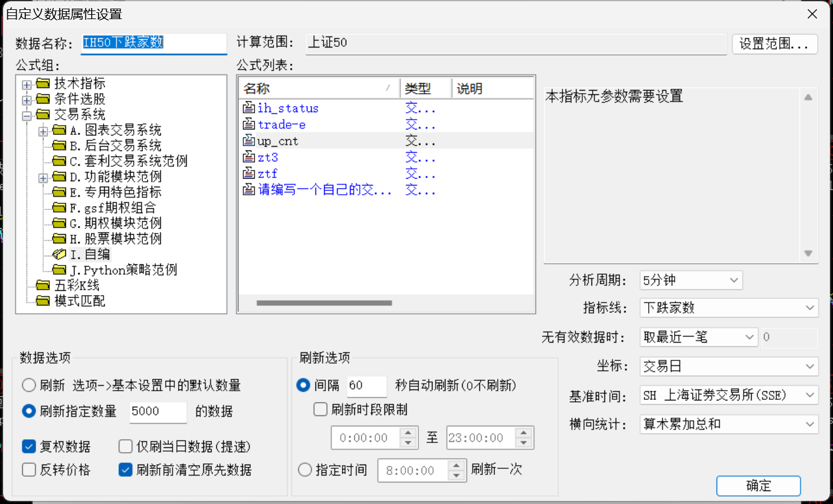Expand the 技术指标 tree node
The image size is (833, 504).
click(27, 84)
